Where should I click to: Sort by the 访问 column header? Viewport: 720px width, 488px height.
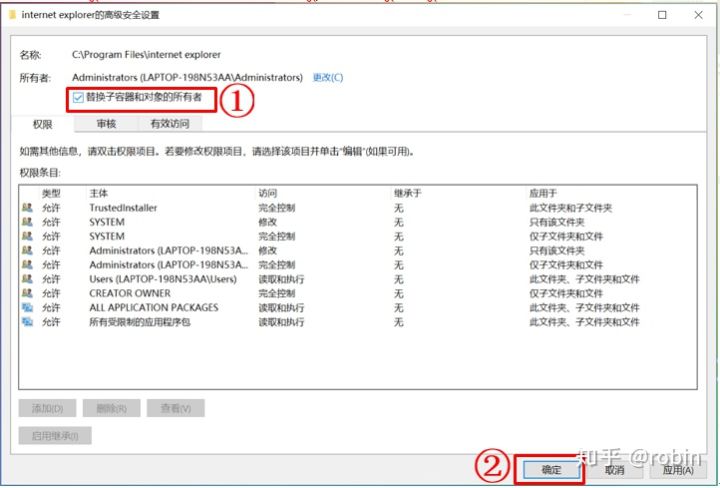[268, 193]
